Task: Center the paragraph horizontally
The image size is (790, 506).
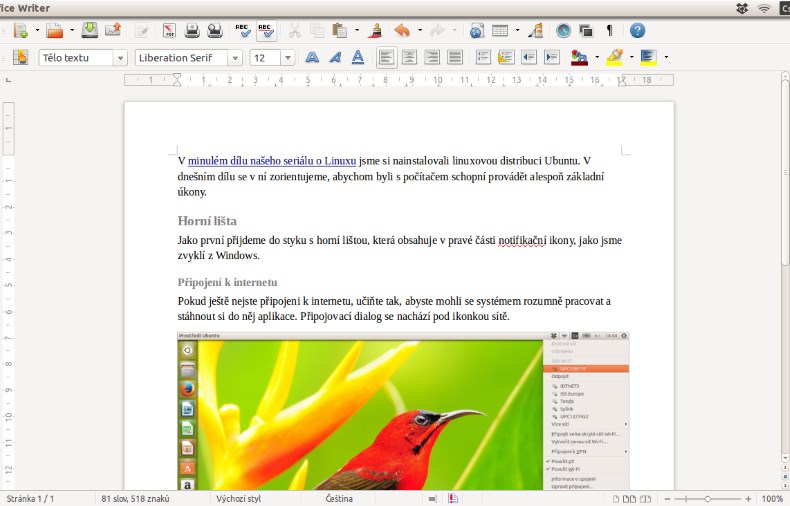Action: click(x=409, y=57)
